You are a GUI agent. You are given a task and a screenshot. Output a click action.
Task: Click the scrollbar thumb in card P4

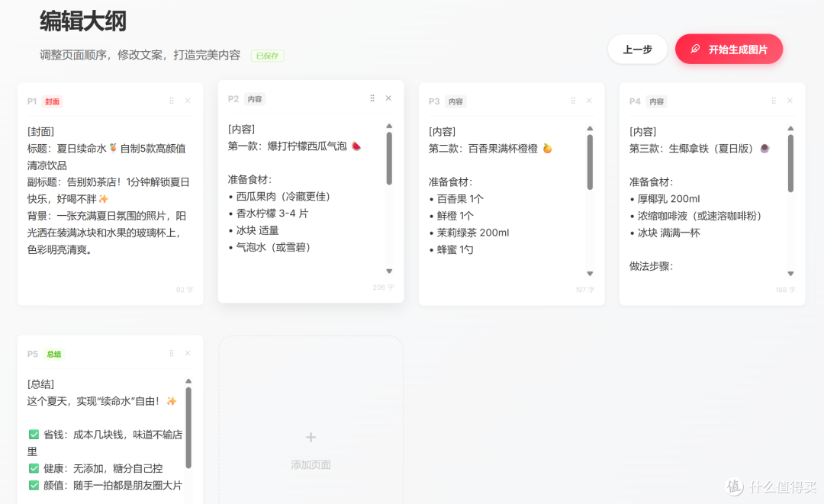791,163
